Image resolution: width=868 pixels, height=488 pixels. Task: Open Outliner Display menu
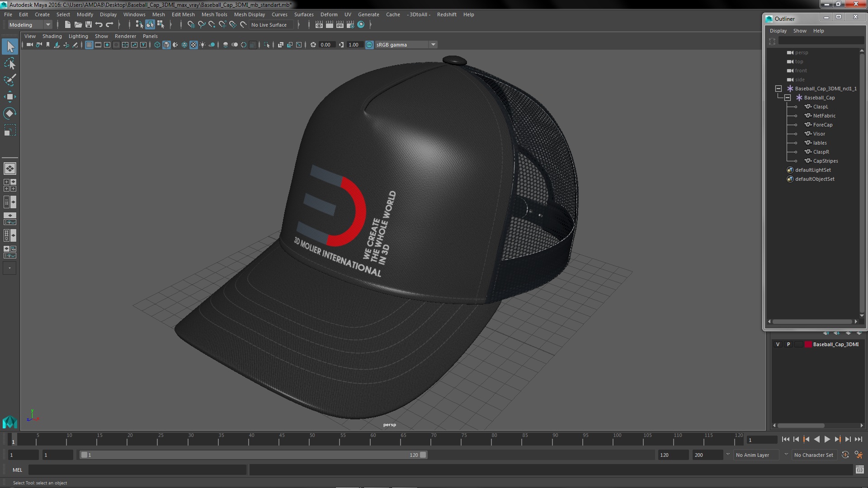coord(778,31)
